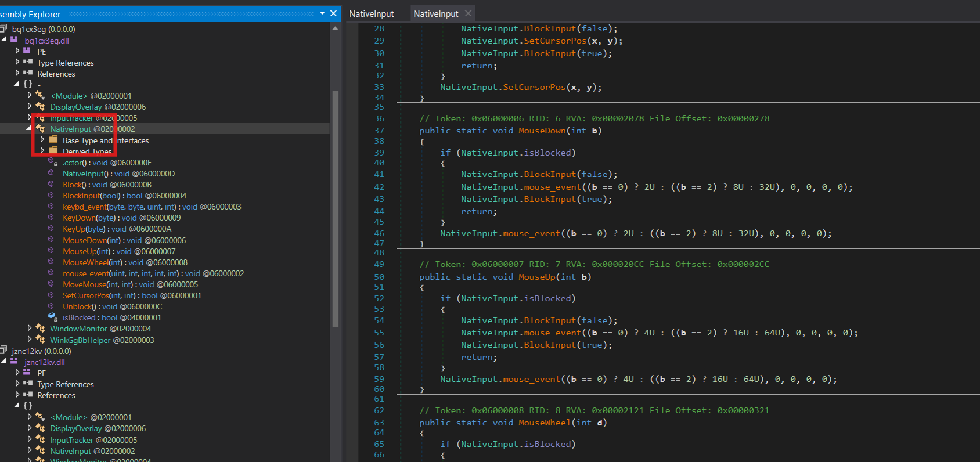Image resolution: width=980 pixels, height=462 pixels.
Task: Click the PE node icon under bq1cx3eg.dll
Action: click(x=27, y=51)
